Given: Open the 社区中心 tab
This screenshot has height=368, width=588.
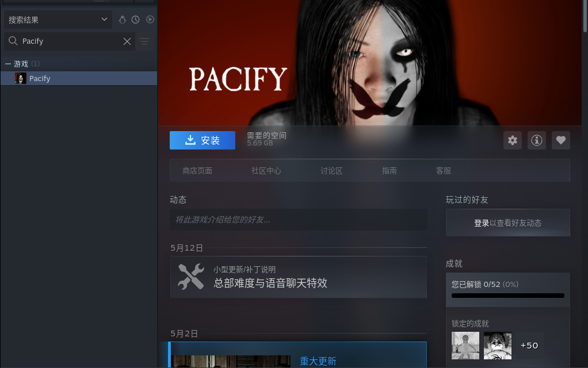Looking at the screenshot, I should click(266, 171).
